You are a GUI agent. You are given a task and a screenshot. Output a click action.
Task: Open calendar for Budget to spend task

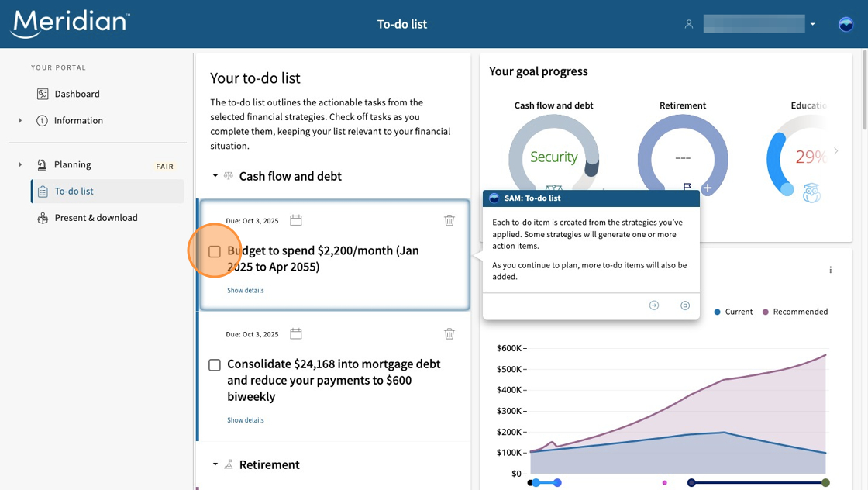click(296, 220)
